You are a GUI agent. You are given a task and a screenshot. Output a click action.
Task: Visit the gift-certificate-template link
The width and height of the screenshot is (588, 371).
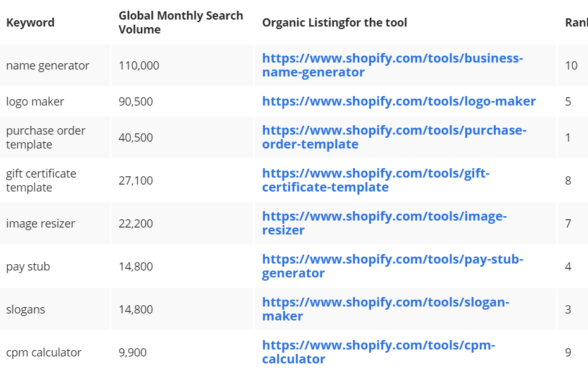[376, 180]
